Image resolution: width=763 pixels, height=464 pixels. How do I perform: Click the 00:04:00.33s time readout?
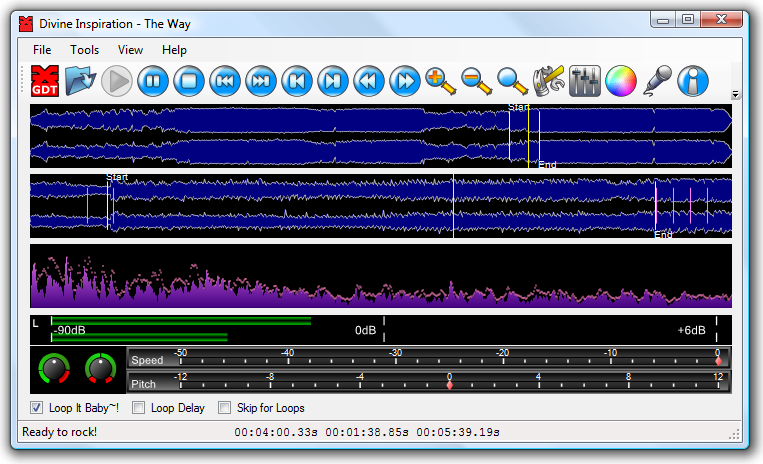click(276, 432)
